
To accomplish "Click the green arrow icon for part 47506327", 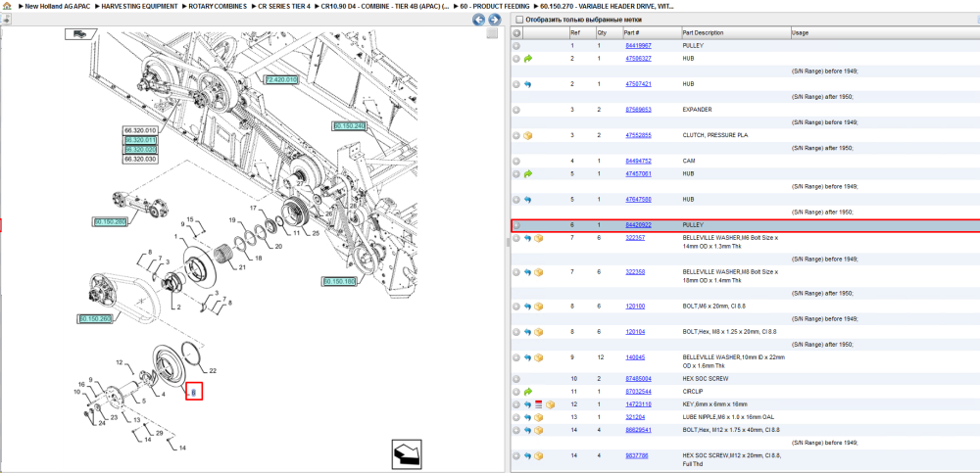I will pos(528,59).
